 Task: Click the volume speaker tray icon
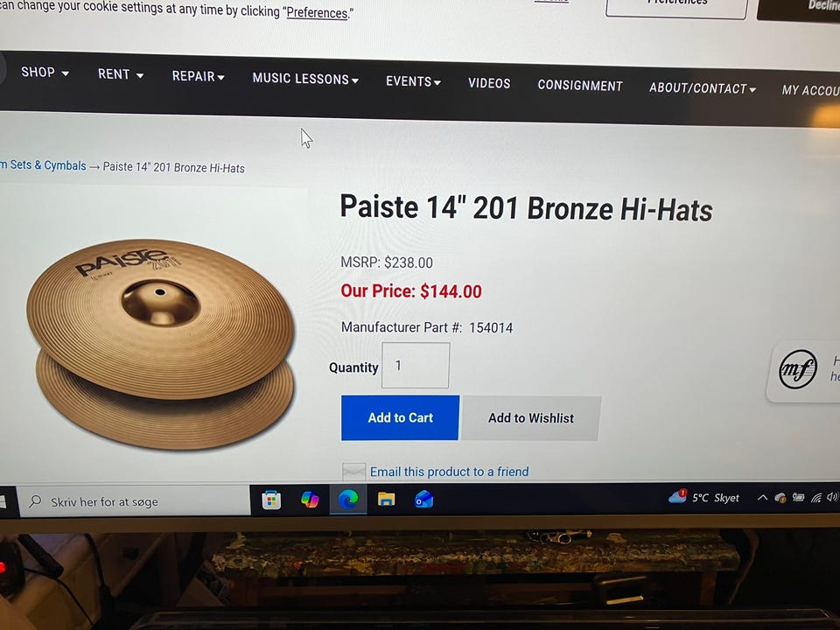coord(832,498)
